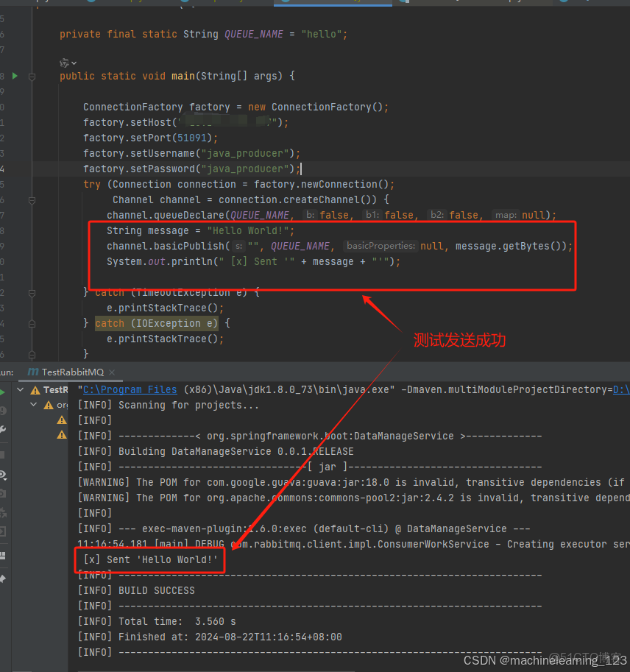Click the guava:jar:18.0 WARNING console line
This screenshot has height=672, width=630.
353,482
